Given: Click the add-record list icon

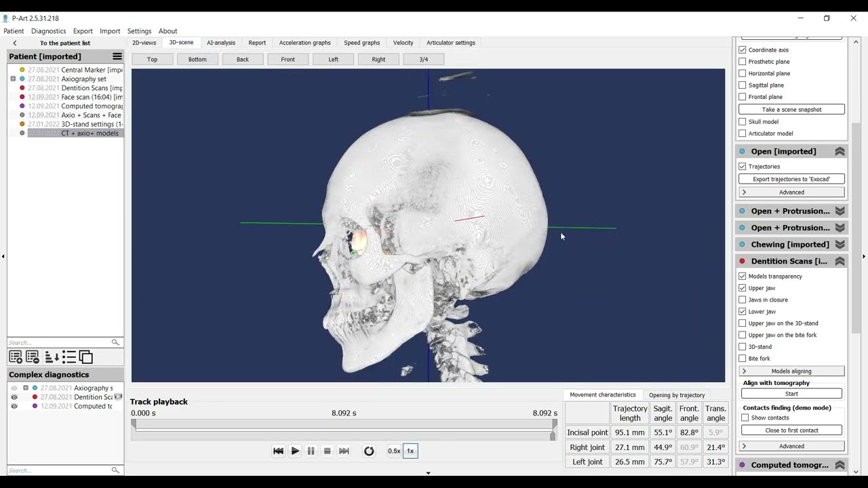Looking at the screenshot, I should [x=16, y=357].
